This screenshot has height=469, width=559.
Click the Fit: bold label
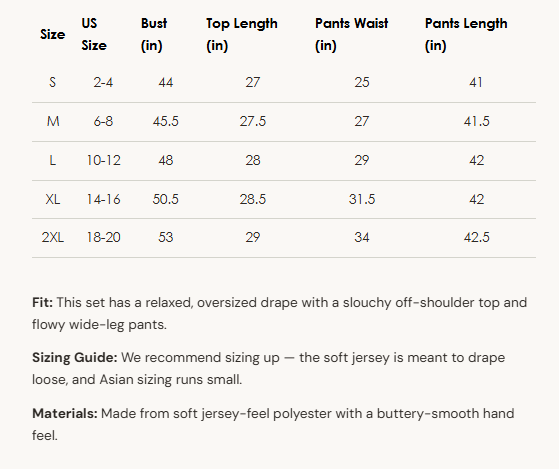pyautogui.click(x=42, y=303)
